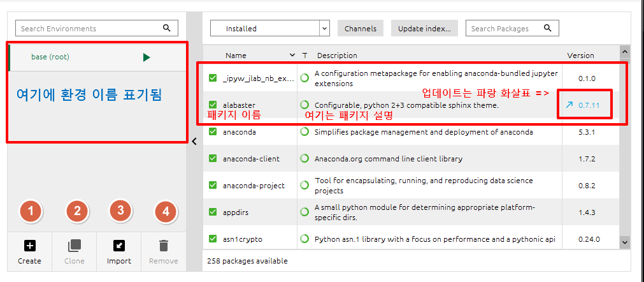Click type circle icon for anaconda package
644x282 pixels.
304,132
